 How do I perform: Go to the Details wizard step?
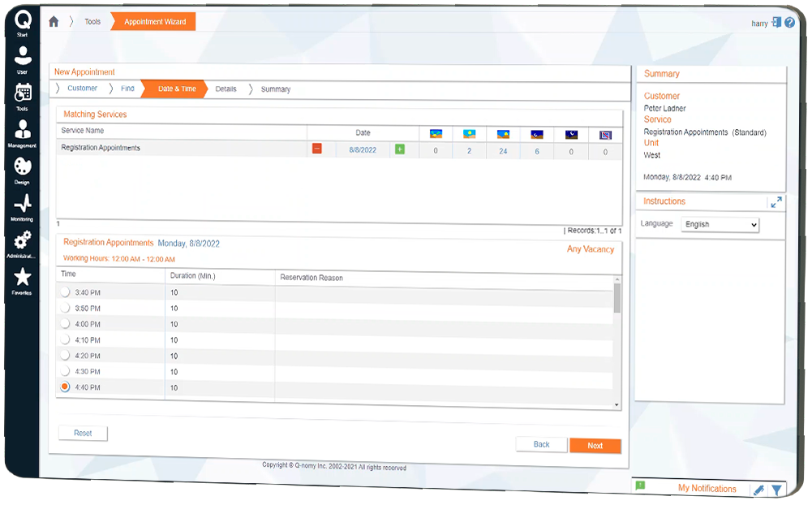226,89
